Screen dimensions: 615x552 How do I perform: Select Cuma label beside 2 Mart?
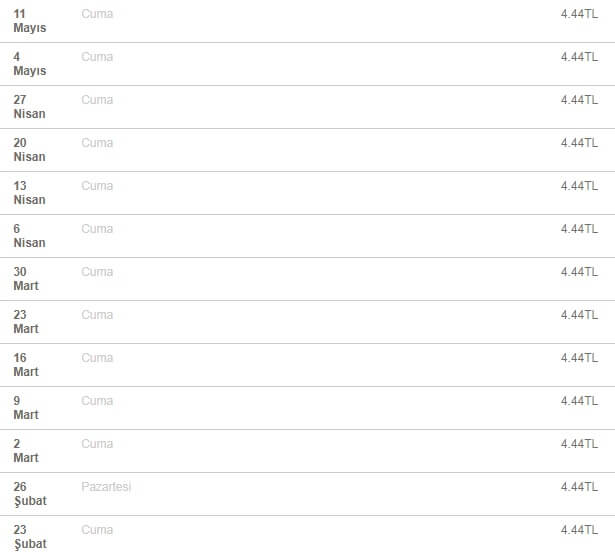pyautogui.click(x=97, y=444)
